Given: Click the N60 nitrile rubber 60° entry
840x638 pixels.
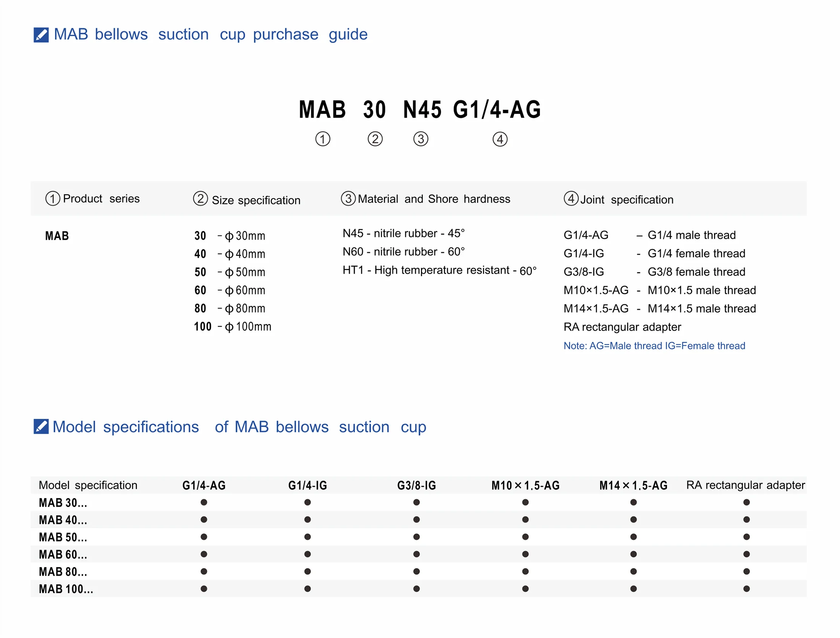Looking at the screenshot, I should (404, 252).
